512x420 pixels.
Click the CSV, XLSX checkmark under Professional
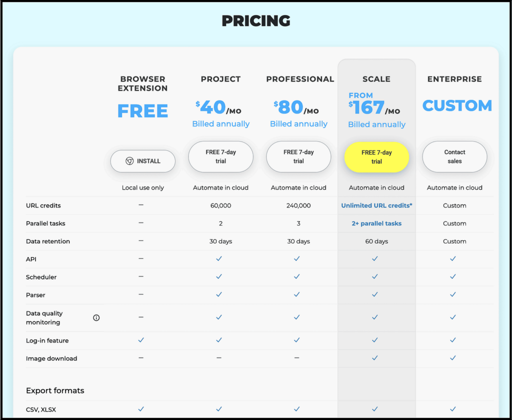pos(296,409)
